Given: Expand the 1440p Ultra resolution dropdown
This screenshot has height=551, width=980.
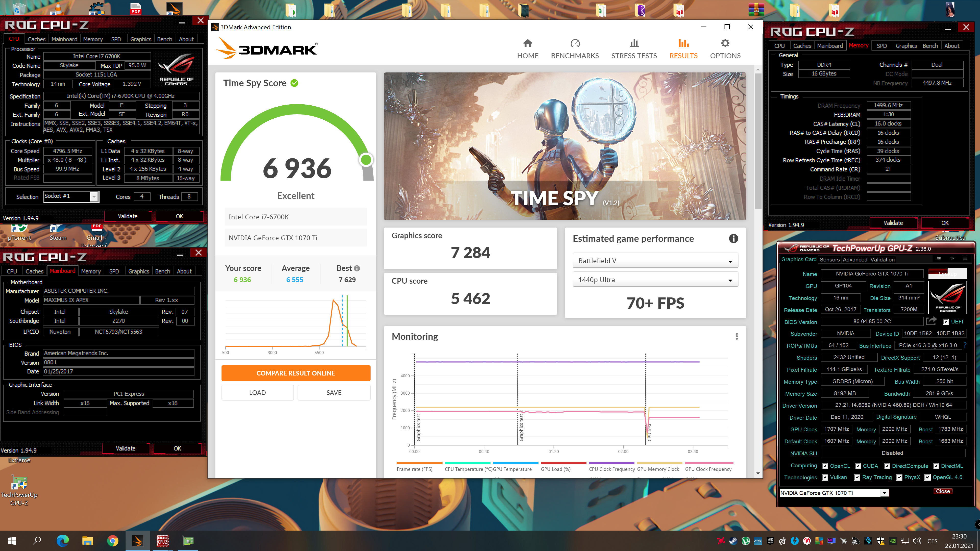Looking at the screenshot, I should [655, 280].
